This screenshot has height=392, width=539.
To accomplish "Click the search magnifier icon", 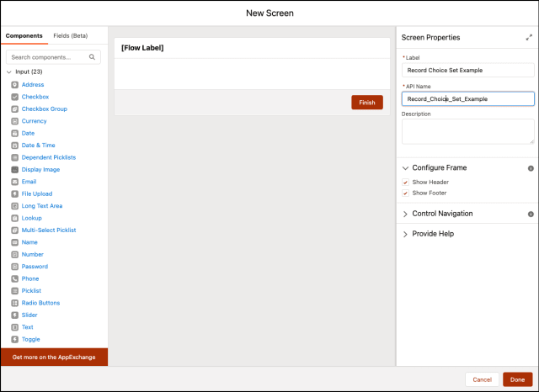I will click(92, 57).
